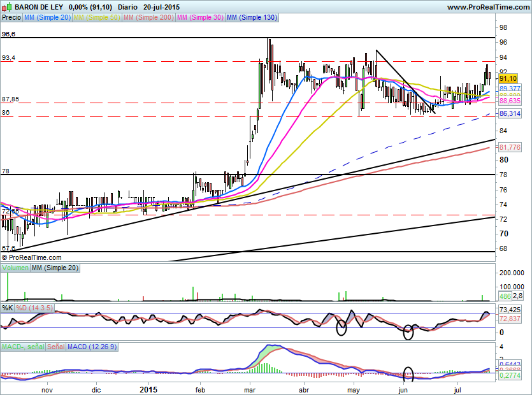Click the candlestick chart icon beside BARON DE LEY
Viewport: 532px width, 395px height.
[x=7, y=6]
